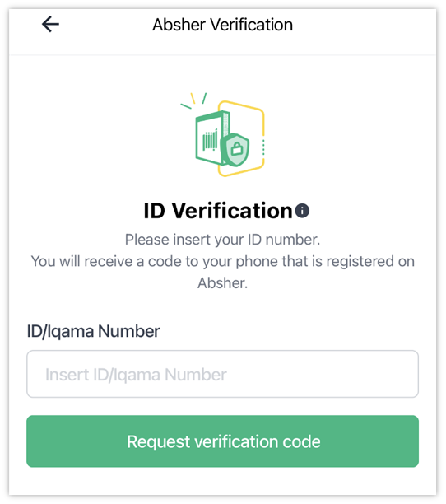Go back using the left arrow
Screen dimensions: 446x504
tap(50, 25)
